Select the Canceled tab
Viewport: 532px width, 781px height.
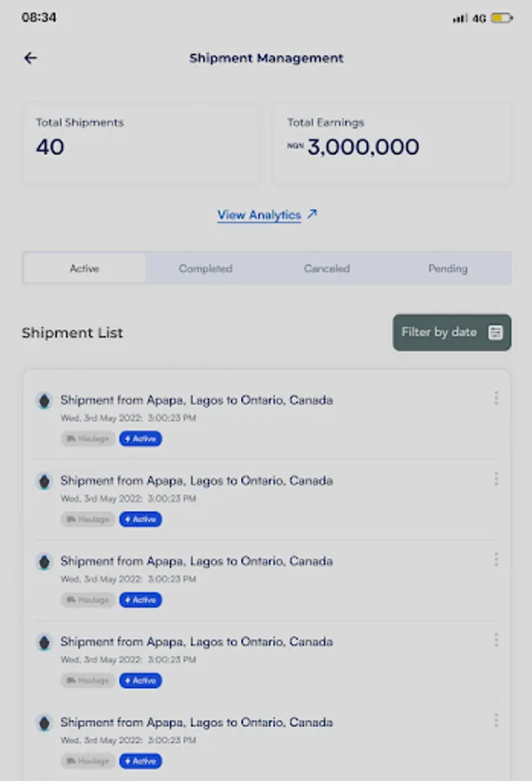326,269
